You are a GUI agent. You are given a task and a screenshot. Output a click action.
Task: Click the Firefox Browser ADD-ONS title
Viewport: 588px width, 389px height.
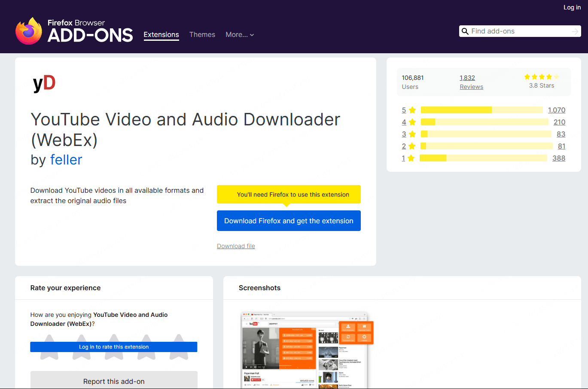tap(90, 31)
